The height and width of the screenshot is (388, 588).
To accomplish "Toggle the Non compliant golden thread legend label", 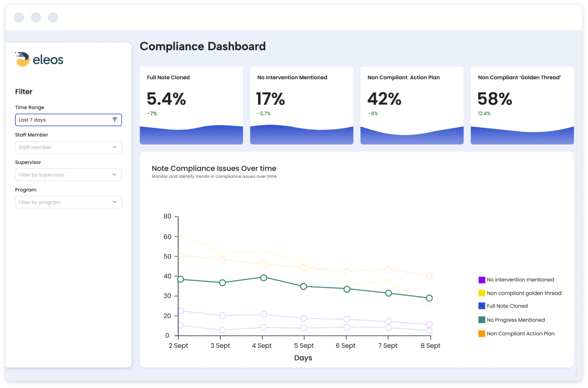I will tap(524, 293).
